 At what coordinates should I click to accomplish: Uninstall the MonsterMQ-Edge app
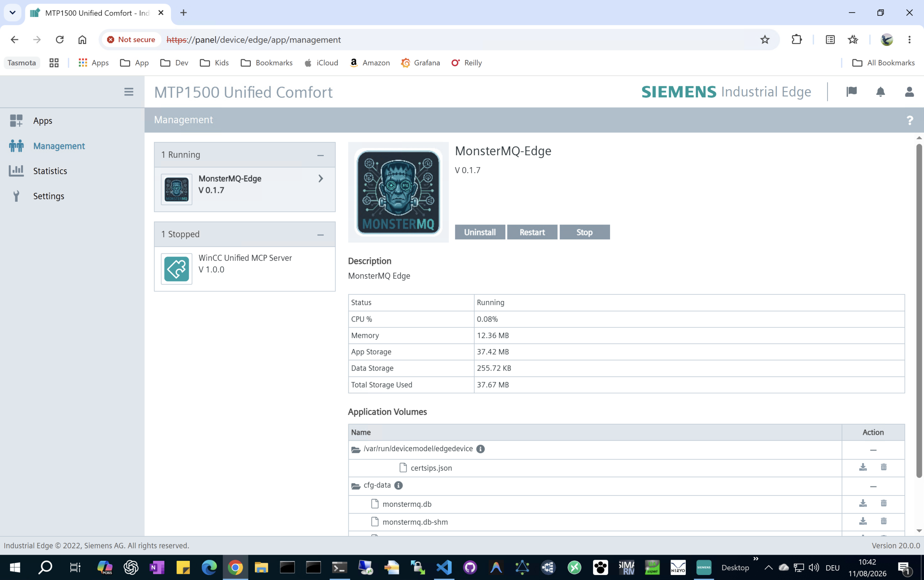[x=480, y=232]
